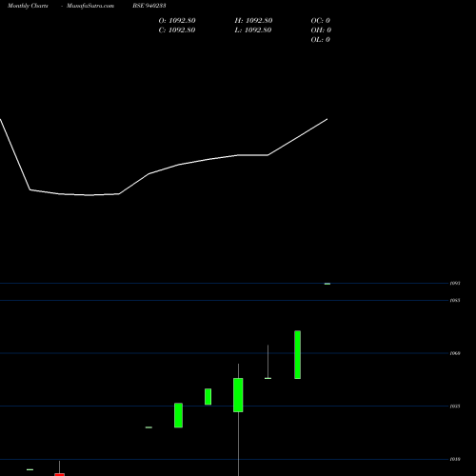Click the lowest price axis label near 1010

[455, 459]
